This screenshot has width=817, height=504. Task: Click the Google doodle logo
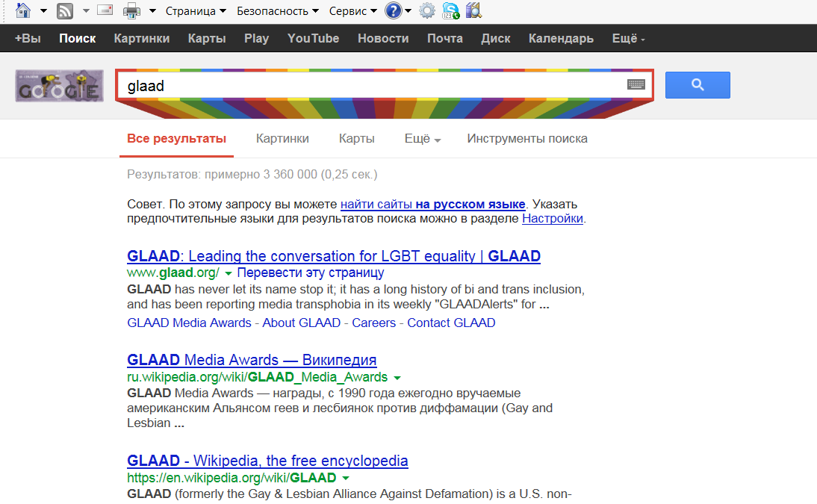(60, 85)
